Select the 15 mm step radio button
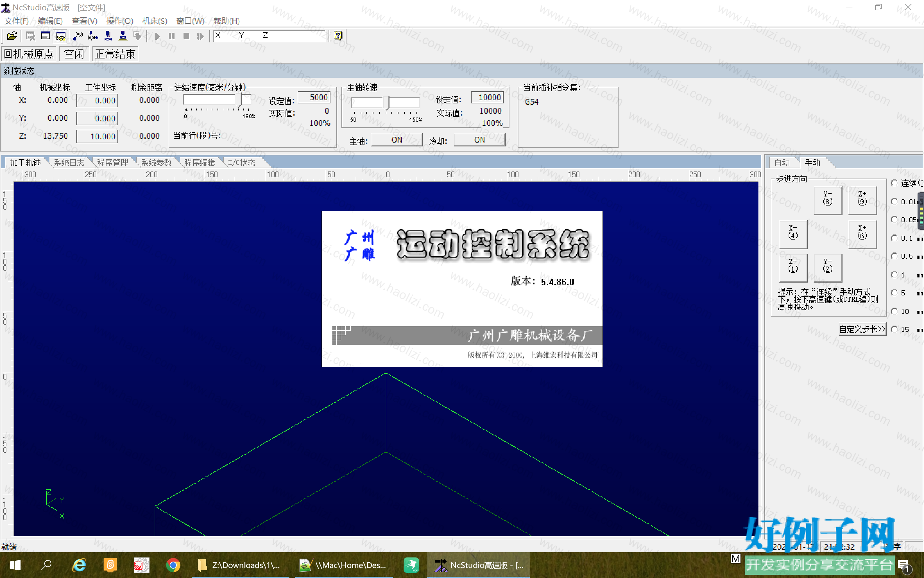 click(894, 329)
